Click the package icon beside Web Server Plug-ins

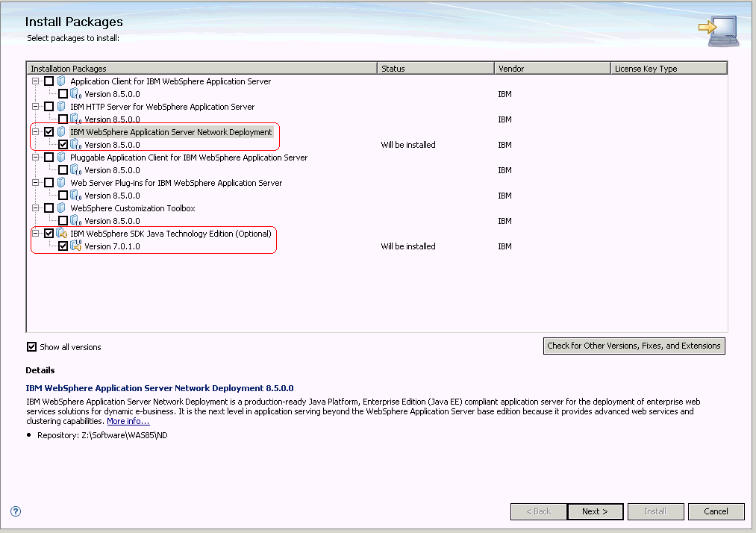[61, 182]
